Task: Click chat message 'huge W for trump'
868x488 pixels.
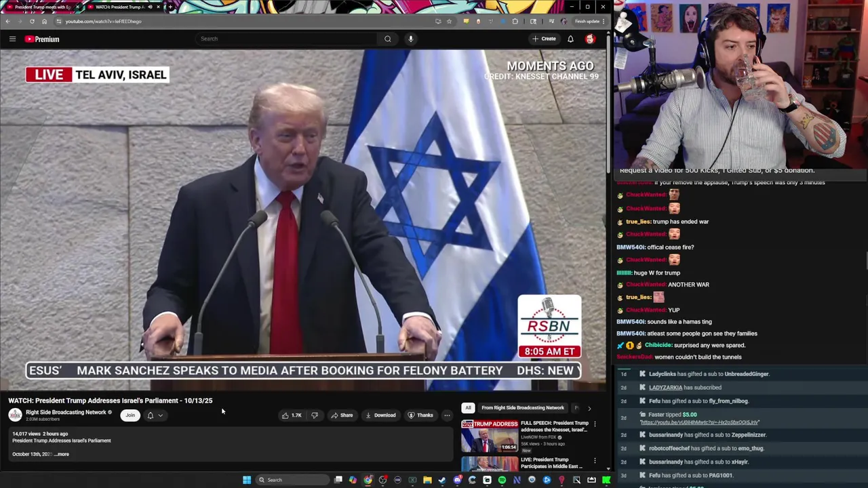Action: coord(657,273)
